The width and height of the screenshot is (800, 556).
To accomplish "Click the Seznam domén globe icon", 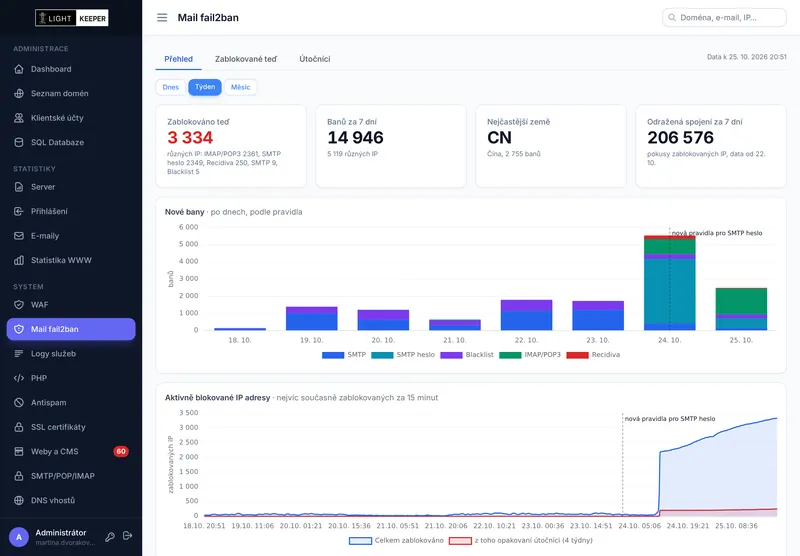I will click(19, 93).
